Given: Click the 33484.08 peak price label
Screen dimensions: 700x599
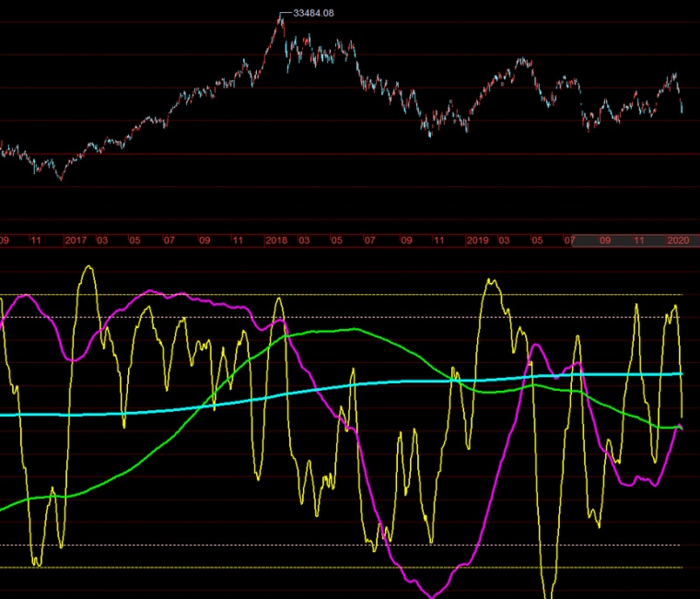Looking at the screenshot, I should pos(312,14).
